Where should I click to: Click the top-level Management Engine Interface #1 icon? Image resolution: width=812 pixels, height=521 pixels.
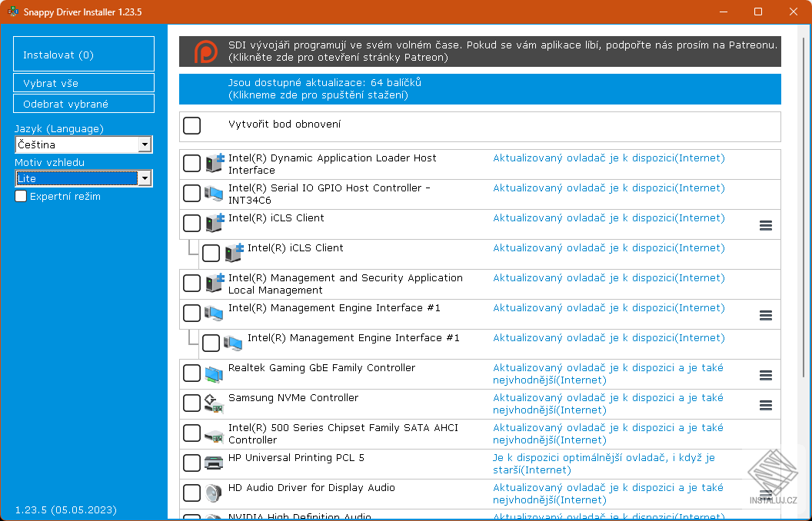(x=215, y=313)
